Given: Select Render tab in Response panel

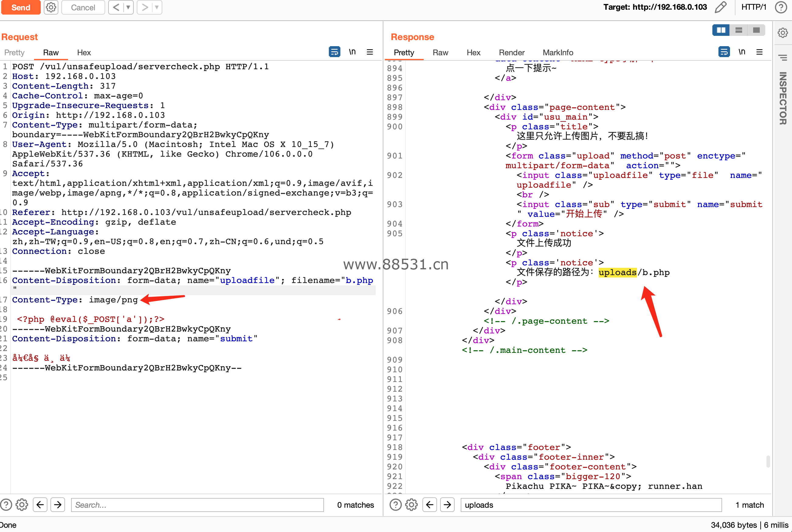Looking at the screenshot, I should pos(511,53).
